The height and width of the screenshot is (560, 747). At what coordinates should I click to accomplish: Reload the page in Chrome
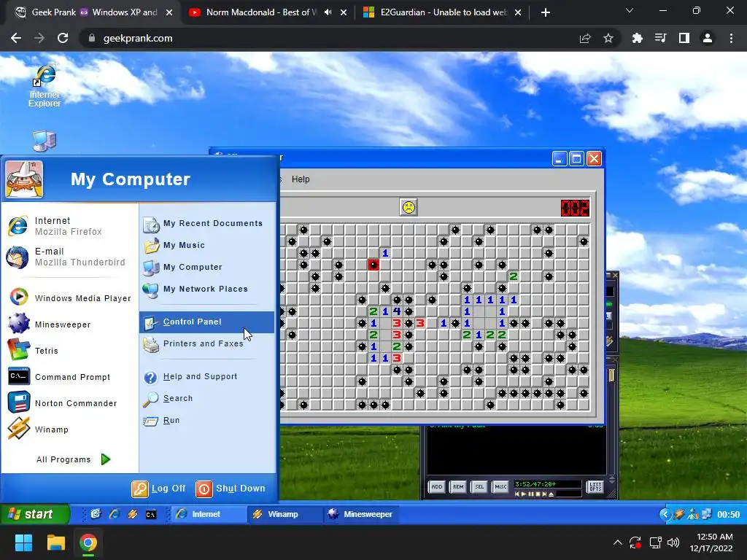pyautogui.click(x=63, y=38)
